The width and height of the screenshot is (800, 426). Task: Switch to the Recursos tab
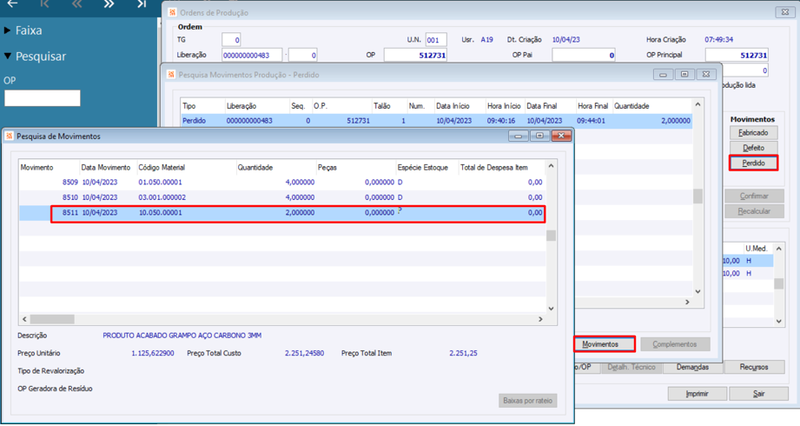[x=754, y=367]
